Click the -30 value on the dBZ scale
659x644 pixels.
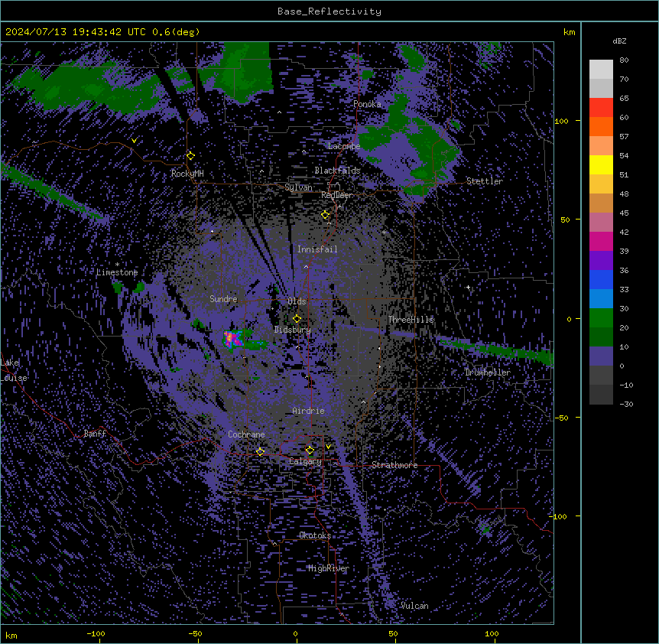pos(626,405)
